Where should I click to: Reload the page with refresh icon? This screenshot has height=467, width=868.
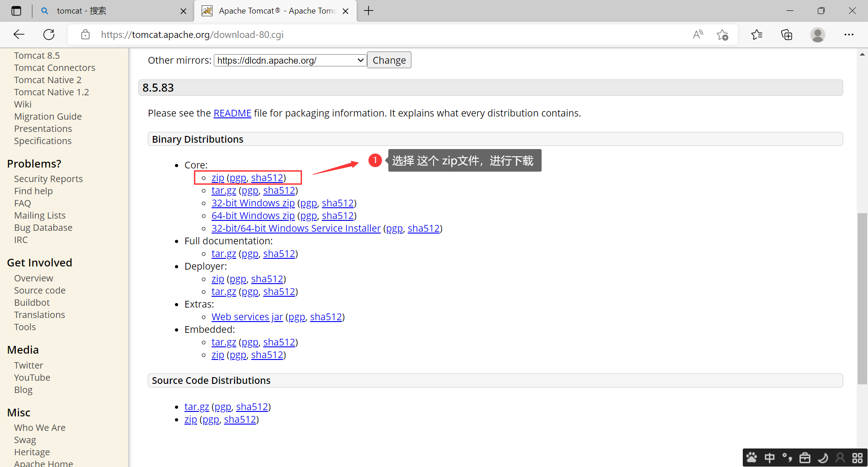(x=49, y=34)
